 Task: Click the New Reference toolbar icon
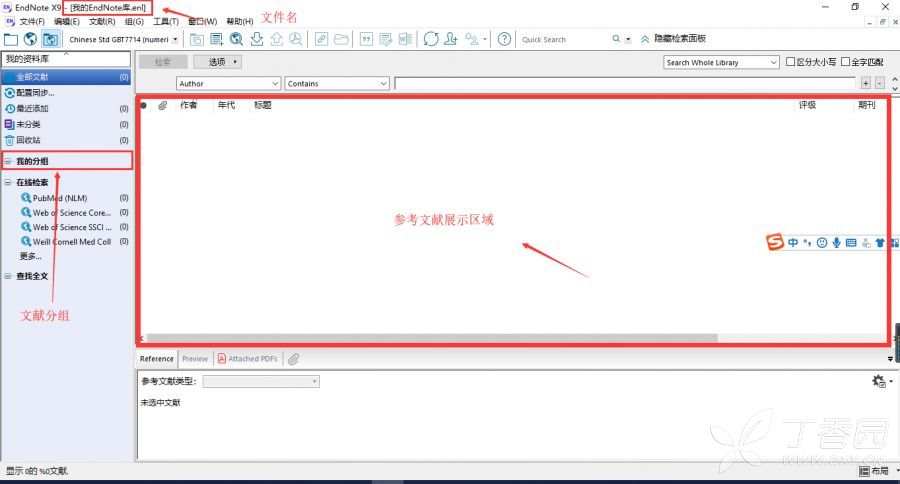[216, 39]
